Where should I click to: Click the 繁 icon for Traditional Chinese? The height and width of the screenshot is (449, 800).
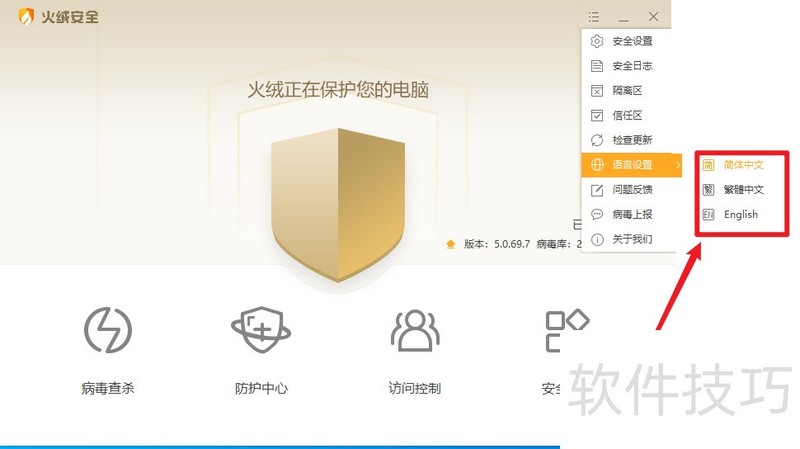[x=708, y=190]
